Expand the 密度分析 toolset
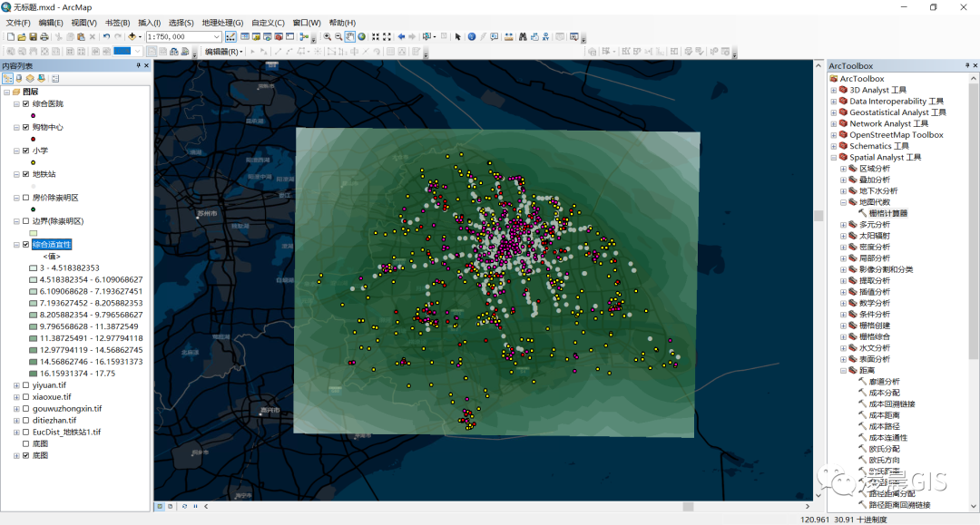980x525 pixels. click(844, 248)
